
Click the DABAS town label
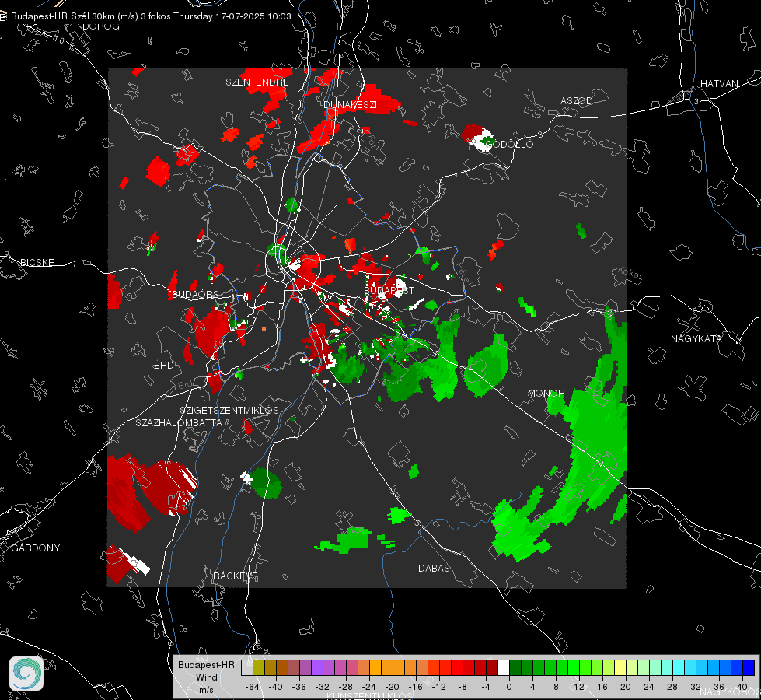[434, 569]
